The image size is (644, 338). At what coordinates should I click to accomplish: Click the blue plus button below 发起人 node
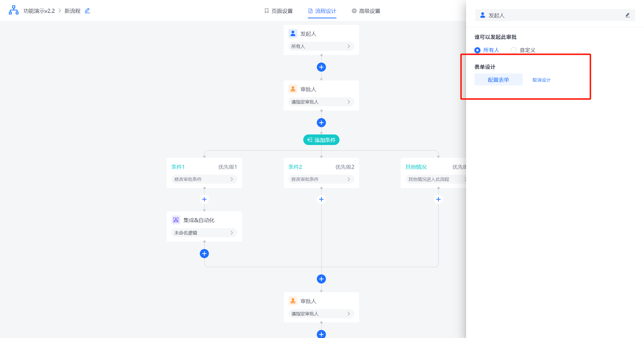click(321, 67)
